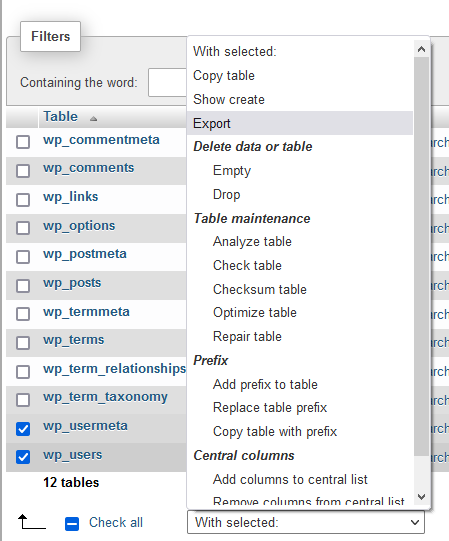Image resolution: width=449 pixels, height=541 pixels.
Task: Open the wp_usermeta table
Action: [85, 426]
